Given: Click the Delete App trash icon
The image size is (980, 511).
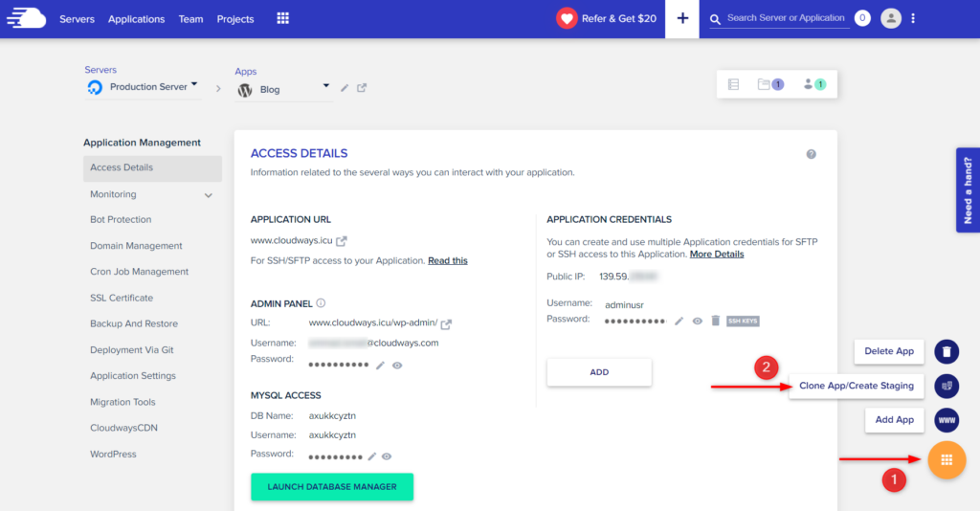Looking at the screenshot, I should [x=946, y=351].
